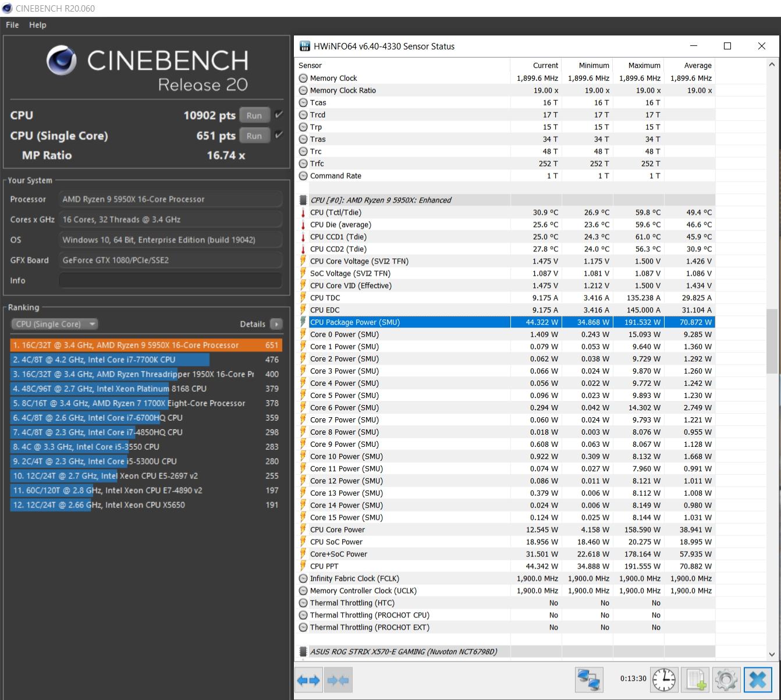
Task: Click the icon for CPU Package Power (SMU)
Action: pos(303,322)
